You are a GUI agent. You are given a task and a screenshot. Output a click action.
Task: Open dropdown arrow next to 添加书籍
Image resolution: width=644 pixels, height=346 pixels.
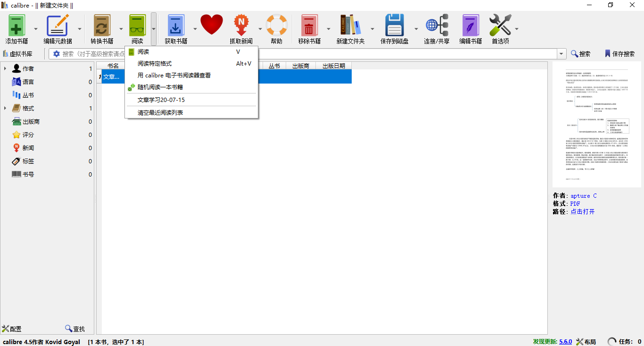point(35,29)
